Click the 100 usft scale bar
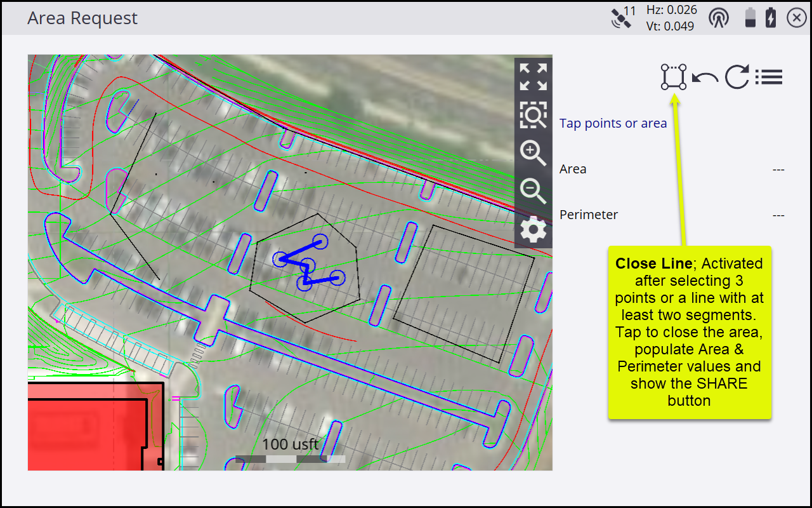Image resolution: width=812 pixels, height=508 pixels. click(291, 458)
